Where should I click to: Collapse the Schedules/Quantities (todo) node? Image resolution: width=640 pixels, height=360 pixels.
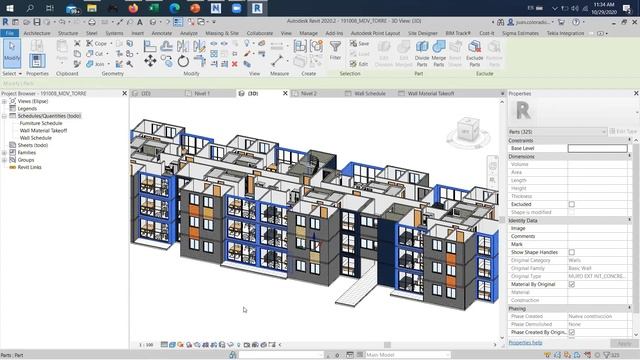coord(4,116)
